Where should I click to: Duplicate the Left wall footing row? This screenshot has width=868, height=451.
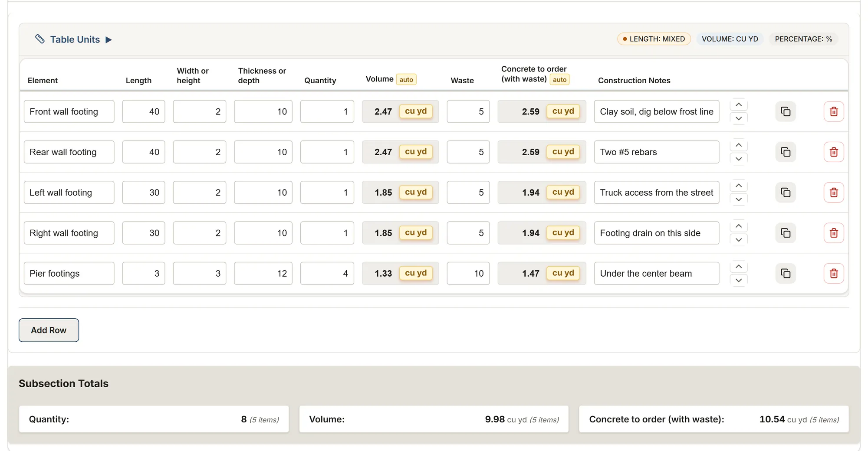tap(786, 192)
